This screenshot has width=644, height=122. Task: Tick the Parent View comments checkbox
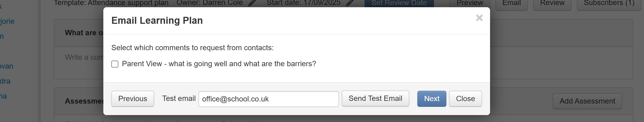pos(115,64)
